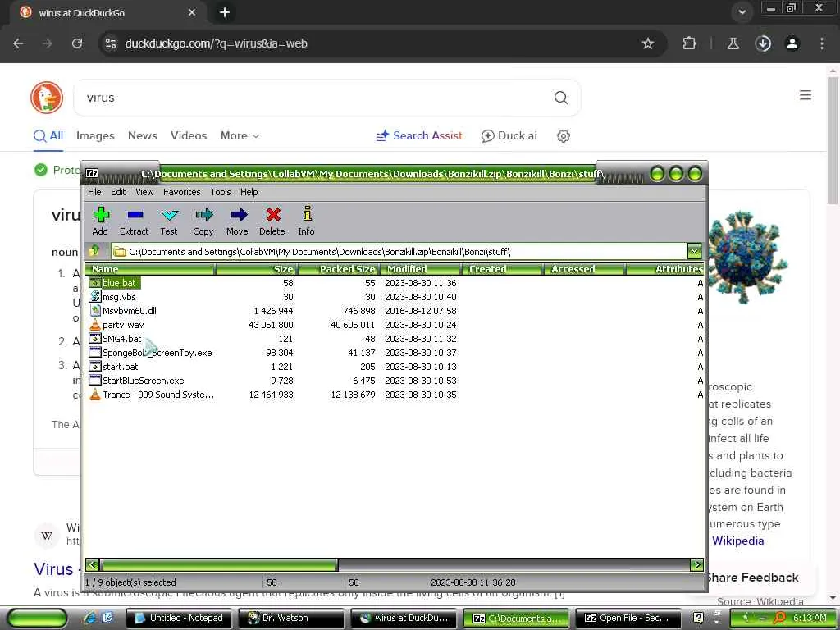Select the party.wav VLC cone icon

[x=95, y=324]
